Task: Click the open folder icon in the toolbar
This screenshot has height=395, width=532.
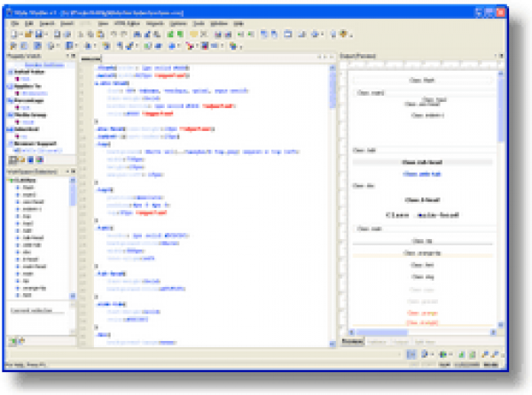Action: 28,35
